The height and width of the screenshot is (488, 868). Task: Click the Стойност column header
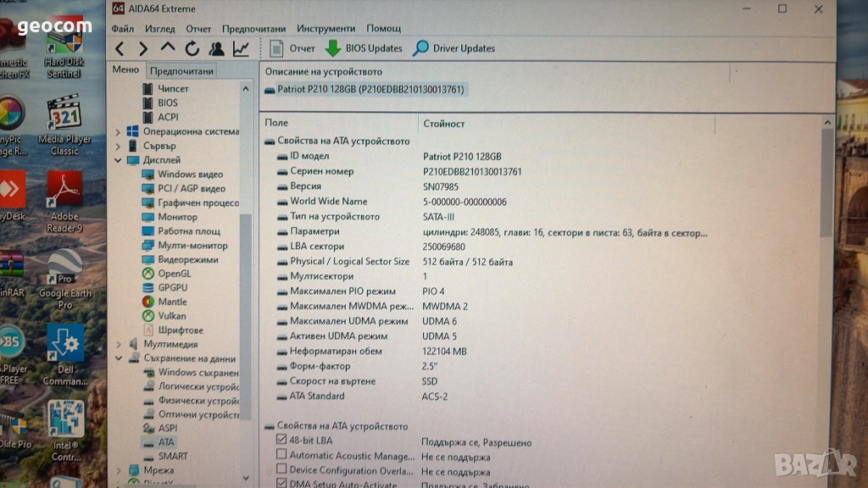tap(444, 124)
